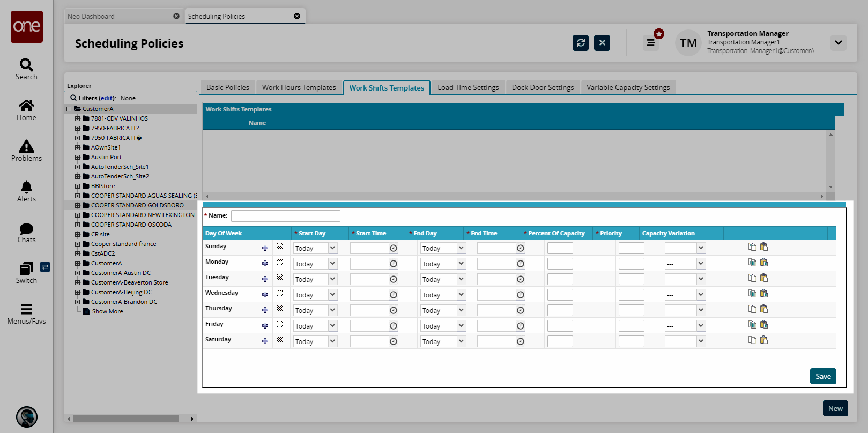Open the clock picker for Sunday Start Time
868x433 pixels.
[x=394, y=248]
